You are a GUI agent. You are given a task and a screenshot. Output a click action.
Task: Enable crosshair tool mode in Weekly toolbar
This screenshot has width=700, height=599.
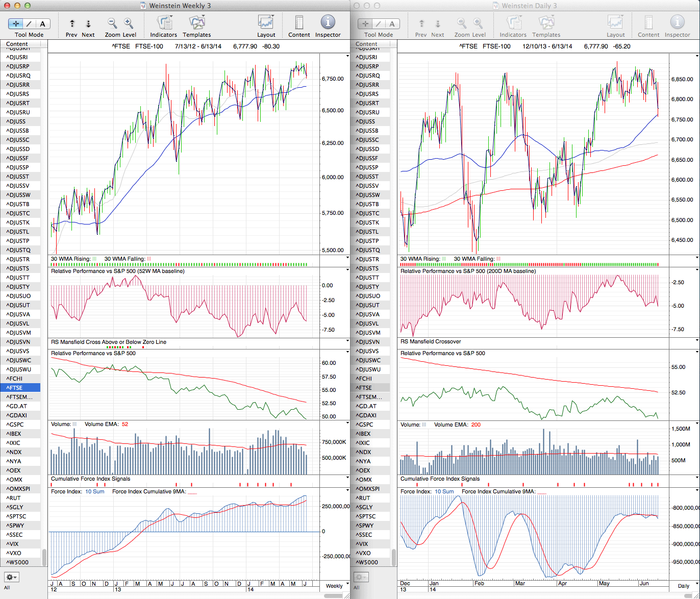tap(16, 23)
